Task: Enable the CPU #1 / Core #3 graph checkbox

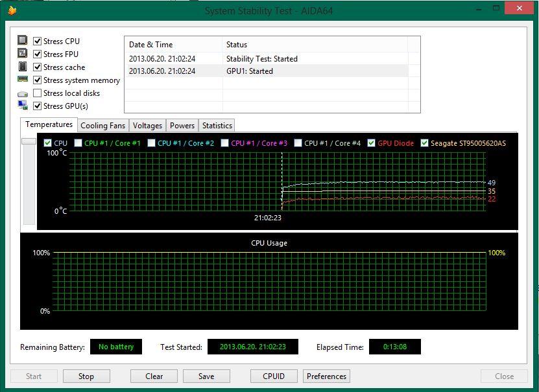Action: (225, 143)
